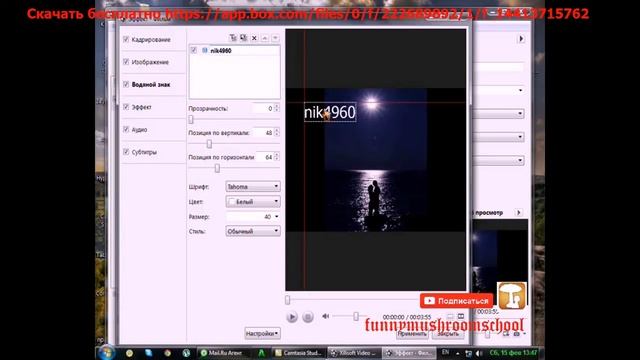Open the Стиль dropdown showing Обычный
Screen dimensions: 640x360
(253, 231)
